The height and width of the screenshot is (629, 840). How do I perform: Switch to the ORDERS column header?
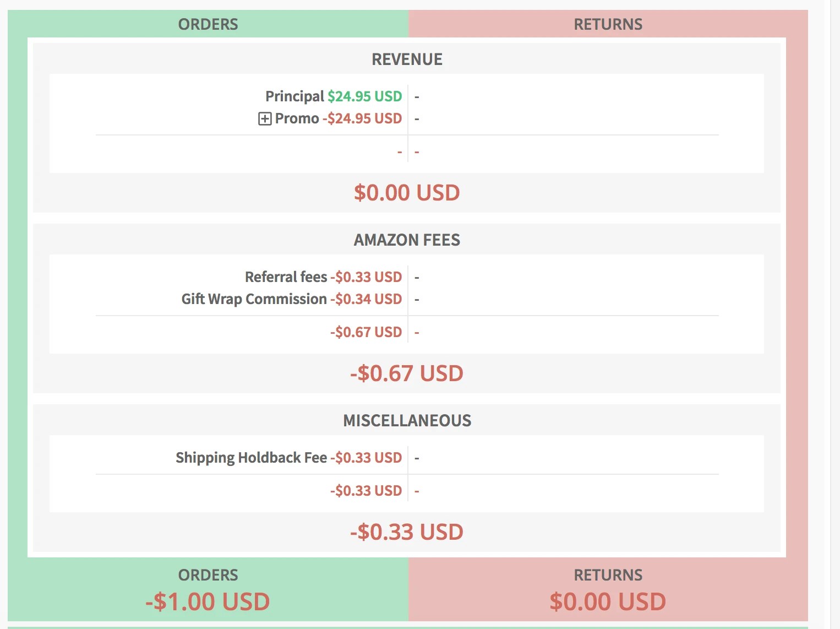[x=208, y=24]
